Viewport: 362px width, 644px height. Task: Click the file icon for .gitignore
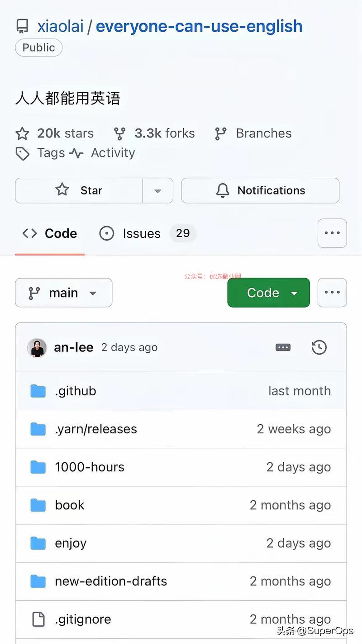[38, 619]
